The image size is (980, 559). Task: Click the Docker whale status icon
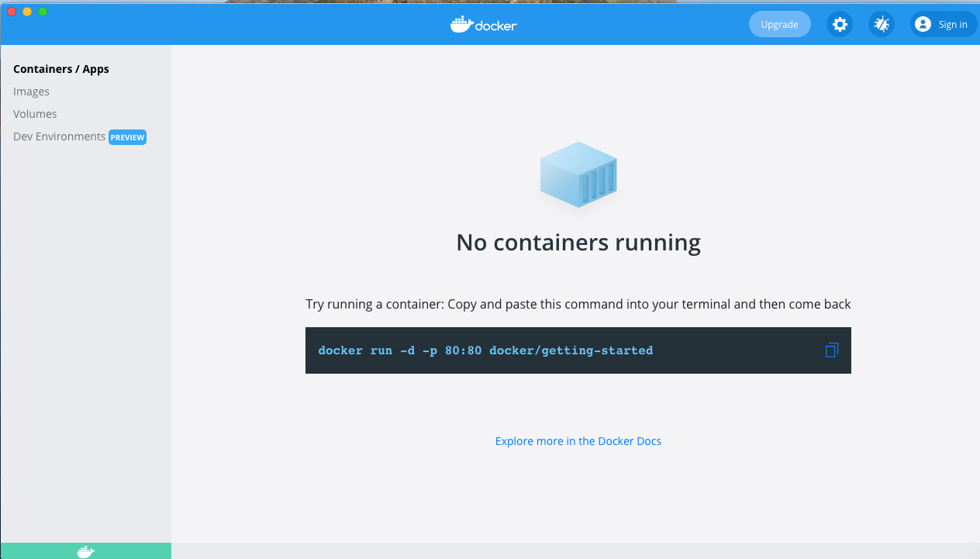point(86,551)
